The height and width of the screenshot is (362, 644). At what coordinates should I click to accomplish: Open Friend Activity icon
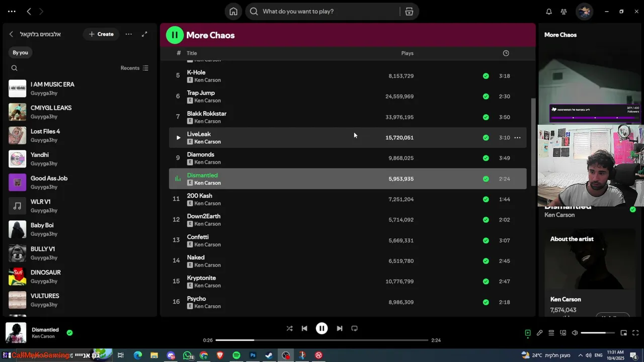pos(563,12)
